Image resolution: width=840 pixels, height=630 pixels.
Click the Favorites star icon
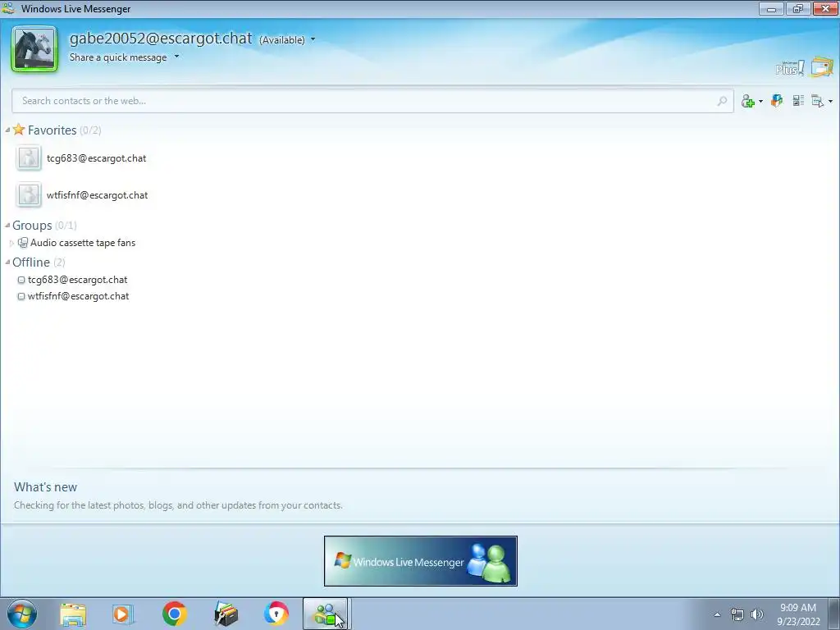coord(19,129)
